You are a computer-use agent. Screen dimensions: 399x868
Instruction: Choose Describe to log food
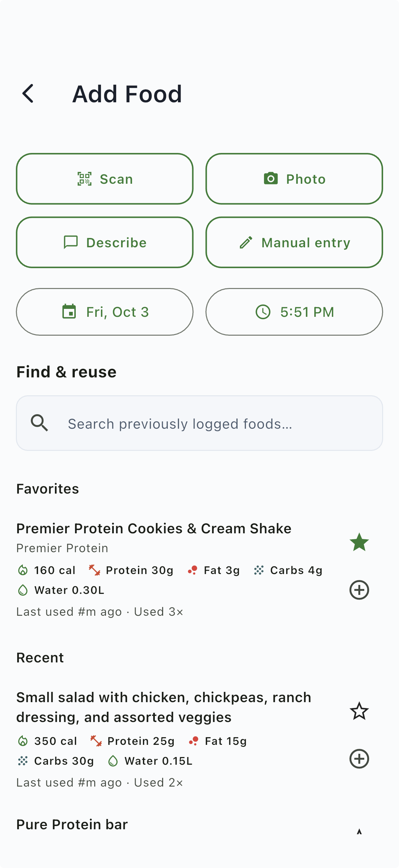point(105,243)
